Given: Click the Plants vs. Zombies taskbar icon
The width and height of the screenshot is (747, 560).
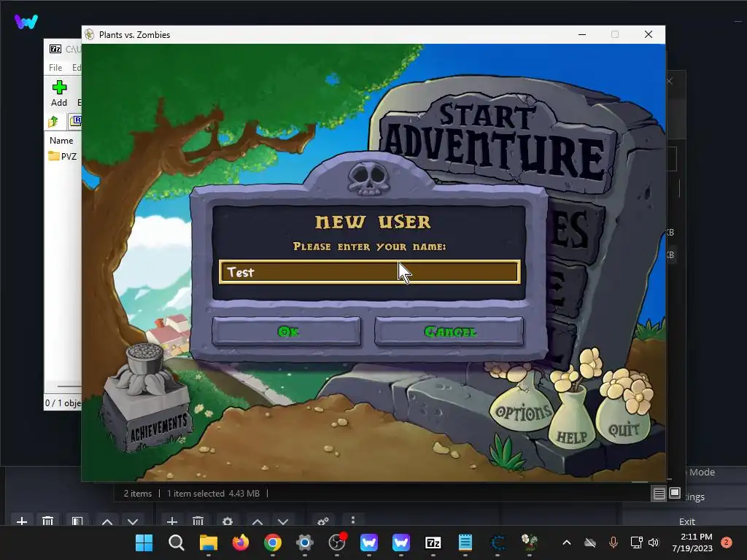Looking at the screenshot, I should pyautogui.click(x=530, y=542).
